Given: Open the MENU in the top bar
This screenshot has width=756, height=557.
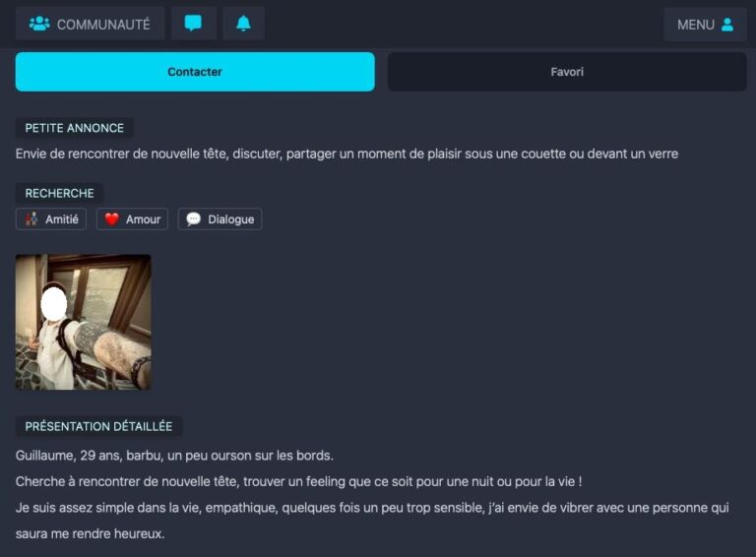Looking at the screenshot, I should (x=705, y=24).
